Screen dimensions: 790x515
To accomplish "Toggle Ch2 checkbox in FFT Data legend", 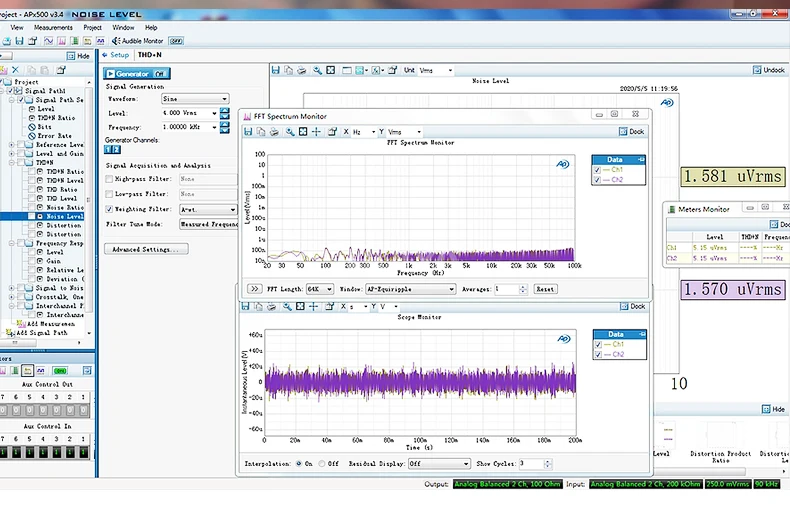I will tap(597, 179).
